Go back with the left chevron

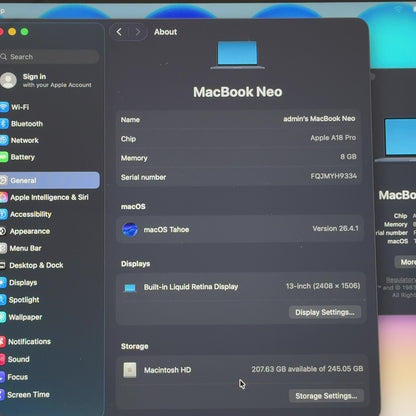(119, 32)
